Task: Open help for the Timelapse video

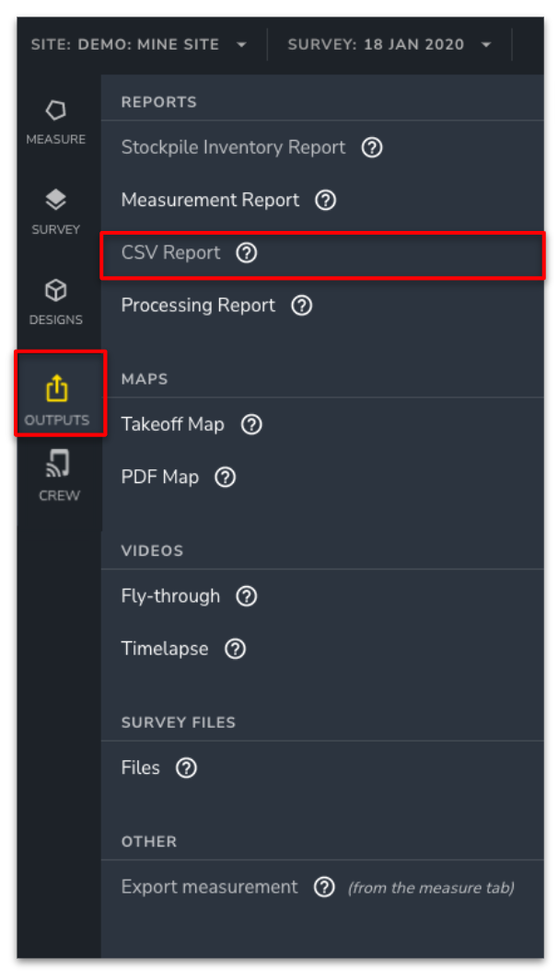Action: (x=235, y=649)
